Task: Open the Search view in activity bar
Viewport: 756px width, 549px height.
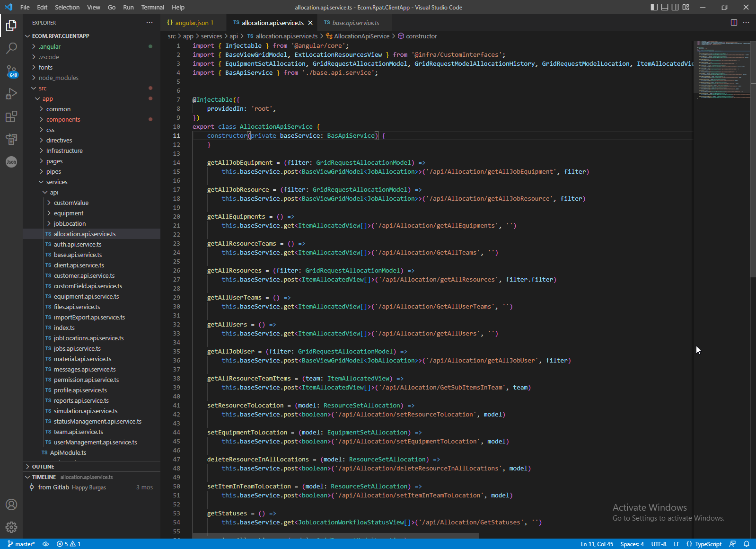Action: click(x=11, y=48)
